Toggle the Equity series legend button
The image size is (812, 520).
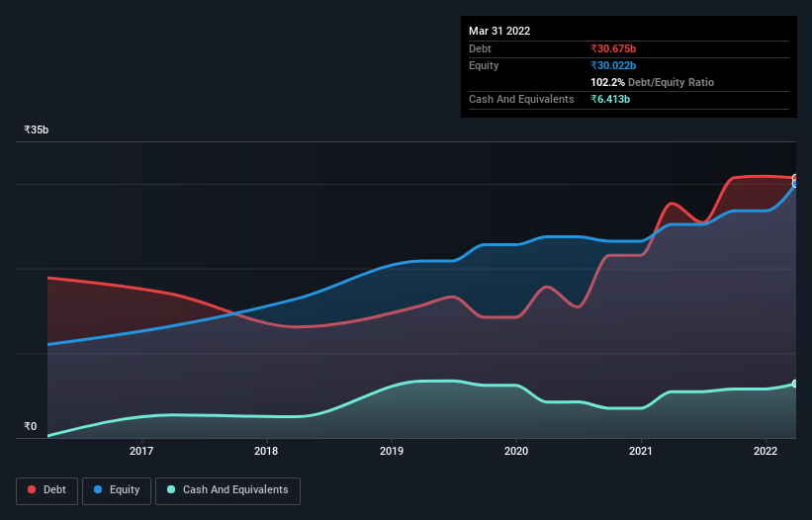(117, 490)
